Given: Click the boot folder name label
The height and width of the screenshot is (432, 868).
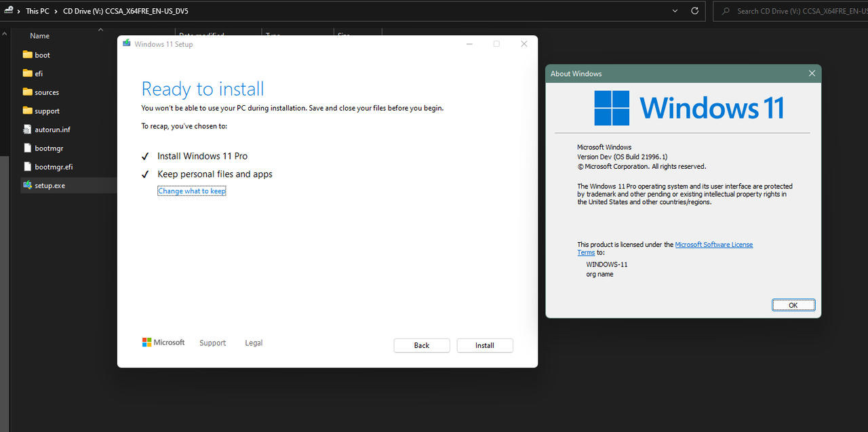Looking at the screenshot, I should 43,55.
